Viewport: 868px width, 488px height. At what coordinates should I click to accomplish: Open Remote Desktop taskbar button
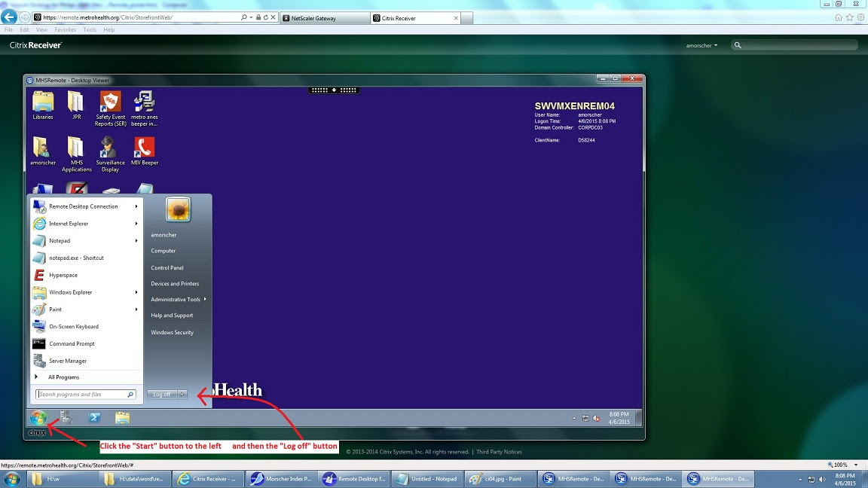tap(355, 479)
